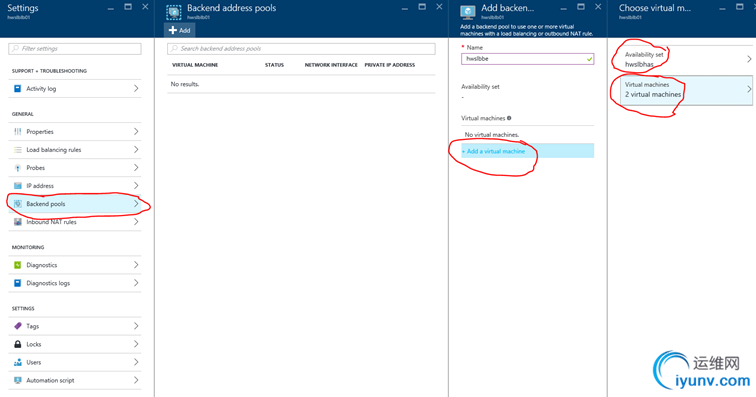Screen dimensions: 756x397
Task: Click the 'No results.' text
Action: point(185,84)
